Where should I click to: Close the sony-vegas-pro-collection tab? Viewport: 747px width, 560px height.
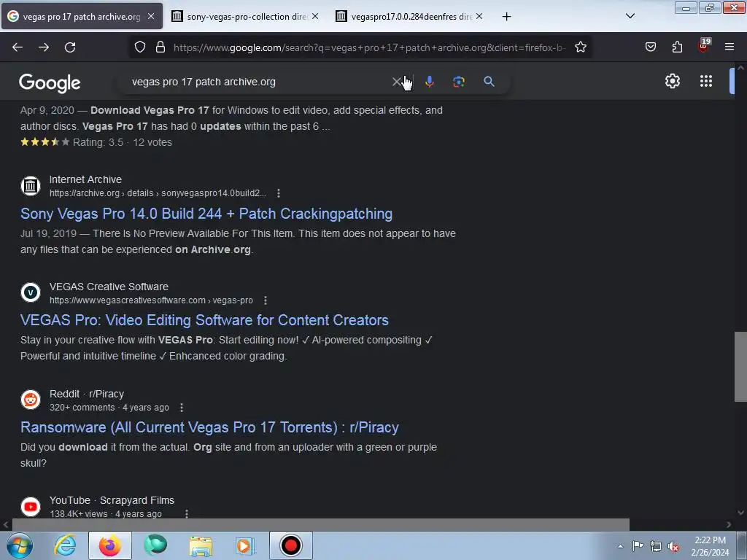coord(315,16)
